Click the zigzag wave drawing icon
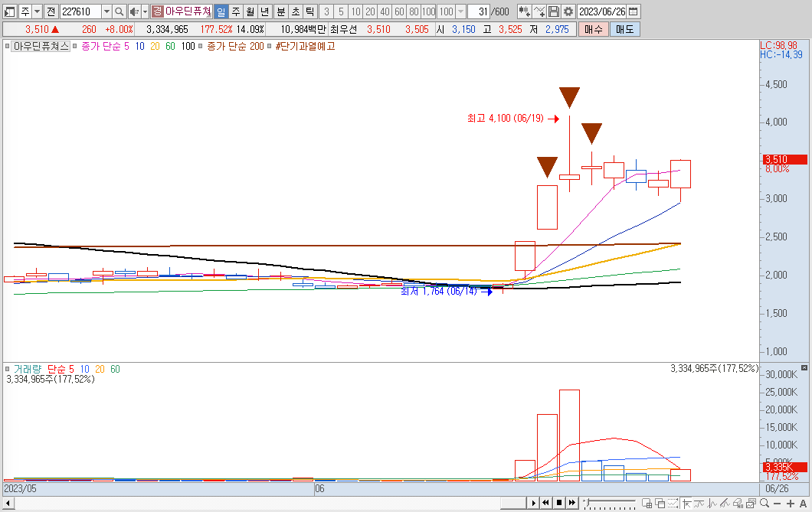Screen dimensions: 812x512 click(x=712, y=504)
